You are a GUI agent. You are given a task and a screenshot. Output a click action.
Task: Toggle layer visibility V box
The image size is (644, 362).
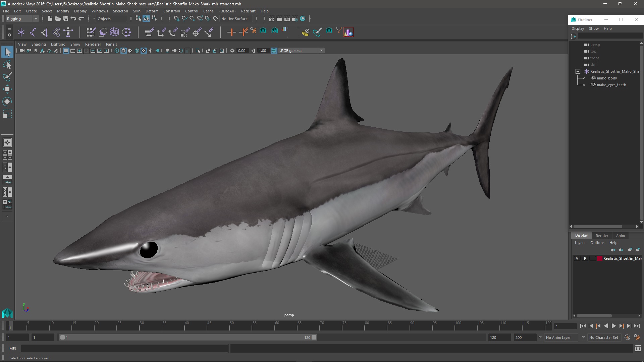tap(577, 258)
